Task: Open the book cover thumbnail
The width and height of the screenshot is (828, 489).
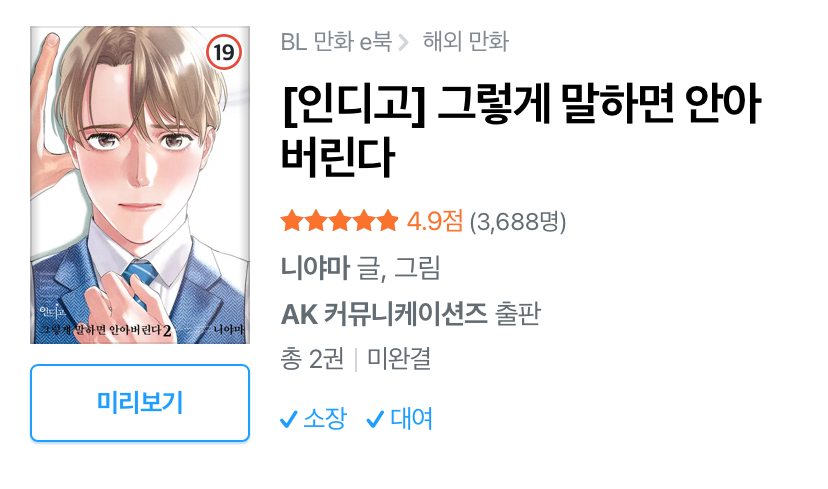Action: click(140, 185)
